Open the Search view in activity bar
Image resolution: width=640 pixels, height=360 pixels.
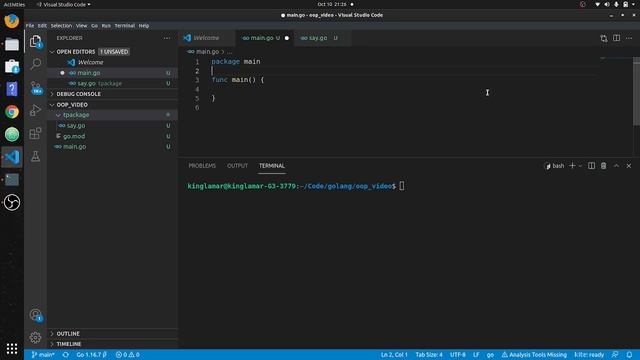[36, 64]
